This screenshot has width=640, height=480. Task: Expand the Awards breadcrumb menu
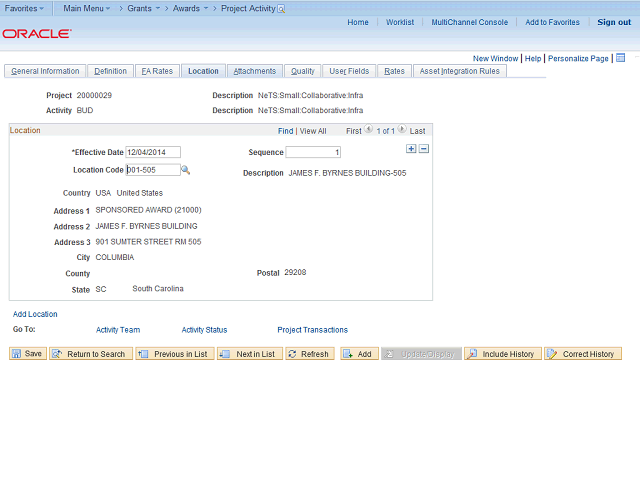[x=190, y=8]
